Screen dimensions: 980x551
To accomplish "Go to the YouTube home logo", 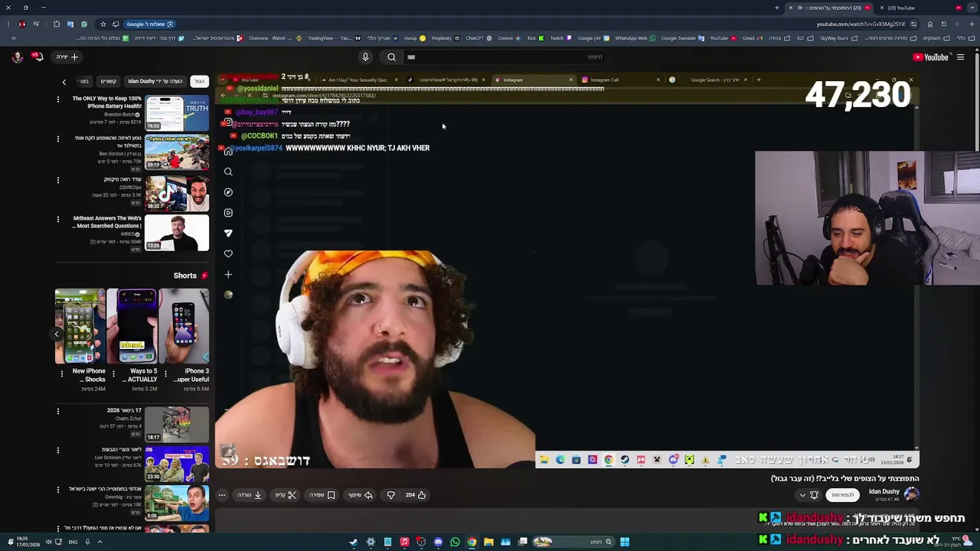I will pyautogui.click(x=931, y=57).
